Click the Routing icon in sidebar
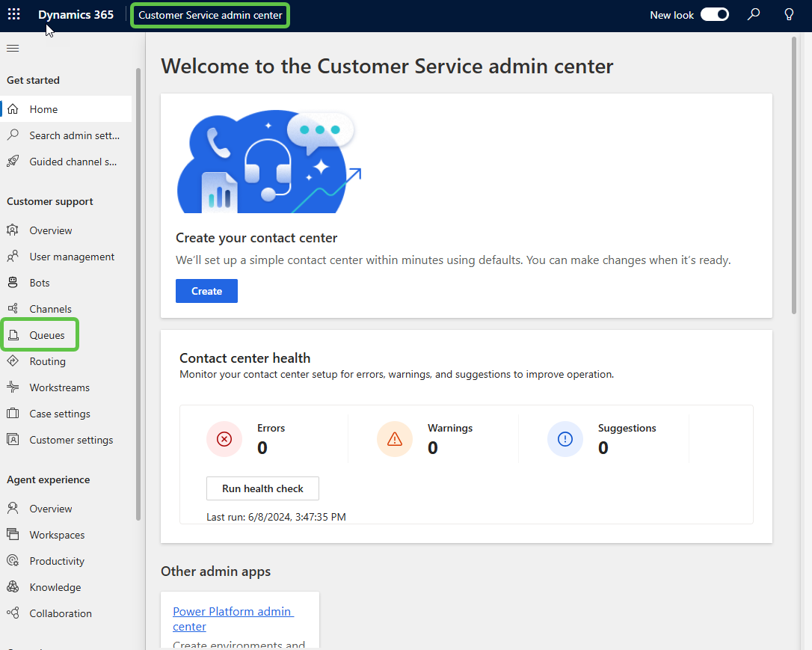The height and width of the screenshot is (650, 812). pyautogui.click(x=13, y=361)
